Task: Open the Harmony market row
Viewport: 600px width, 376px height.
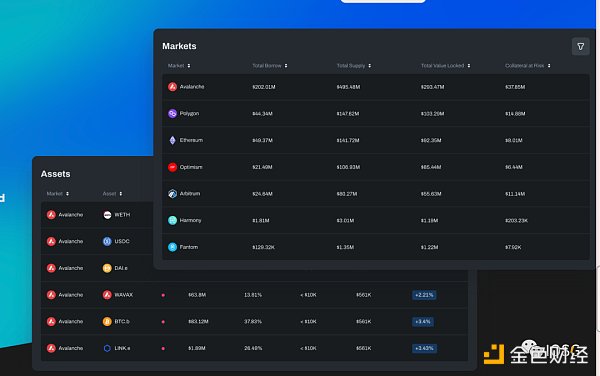Action: pyautogui.click(x=376, y=220)
